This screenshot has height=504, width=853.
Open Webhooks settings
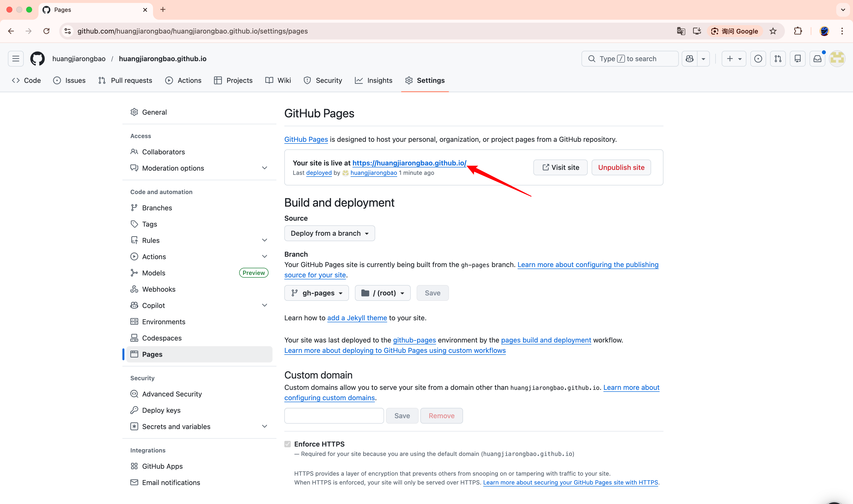pyautogui.click(x=199, y=289)
